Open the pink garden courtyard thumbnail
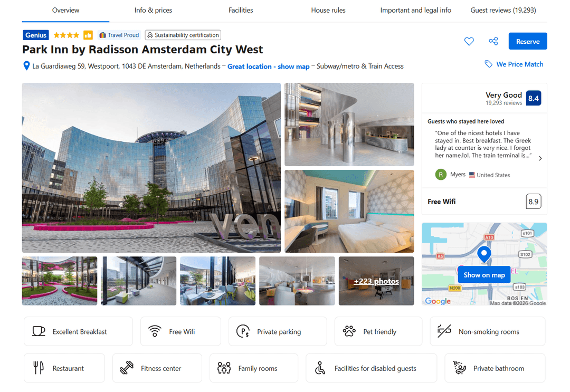 60,281
